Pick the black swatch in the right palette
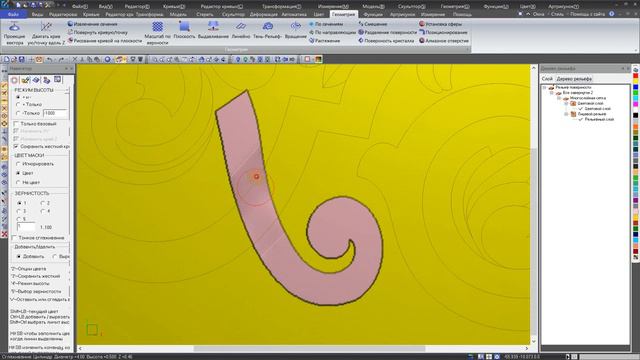This screenshot has height=360, width=640. click(x=636, y=116)
